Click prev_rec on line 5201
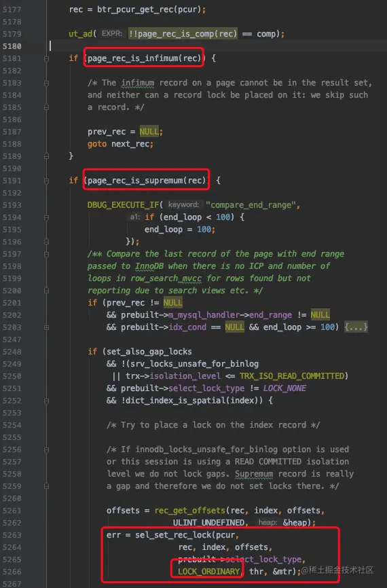This screenshot has height=588, width=387. coord(126,303)
